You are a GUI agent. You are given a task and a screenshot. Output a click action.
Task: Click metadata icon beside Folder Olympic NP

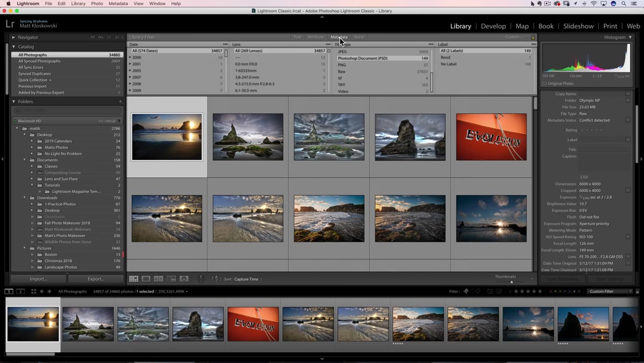[x=628, y=100]
